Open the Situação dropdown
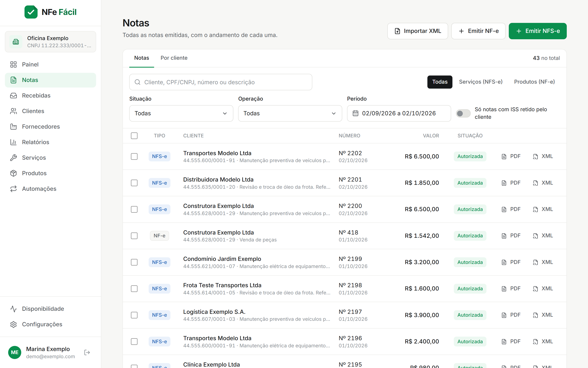Image resolution: width=588 pixels, height=368 pixels. (181, 113)
